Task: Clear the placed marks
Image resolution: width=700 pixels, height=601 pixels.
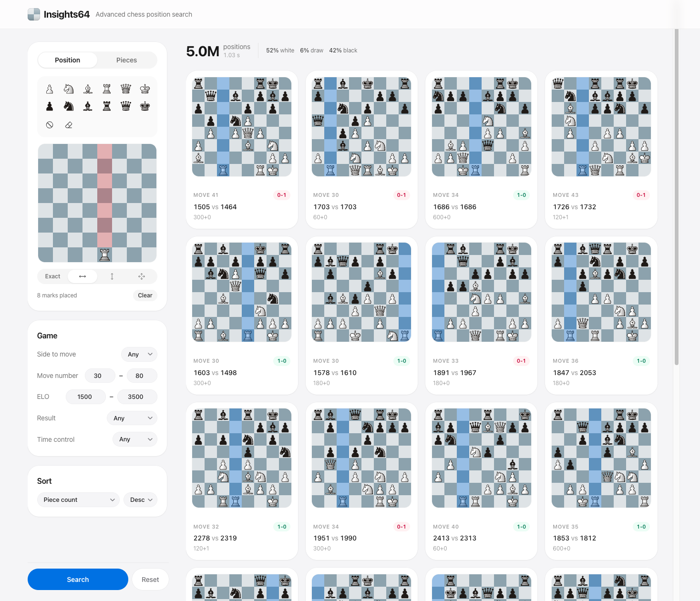Action: [x=145, y=295]
